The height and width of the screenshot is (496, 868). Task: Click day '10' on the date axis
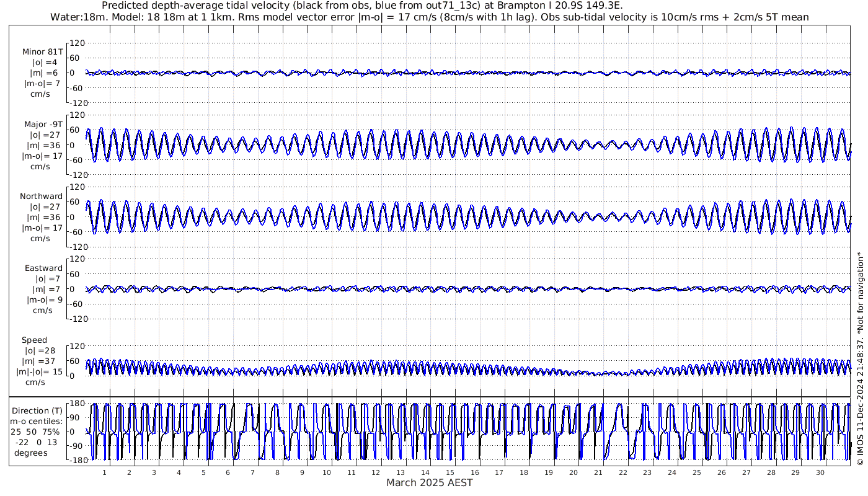pyautogui.click(x=327, y=472)
